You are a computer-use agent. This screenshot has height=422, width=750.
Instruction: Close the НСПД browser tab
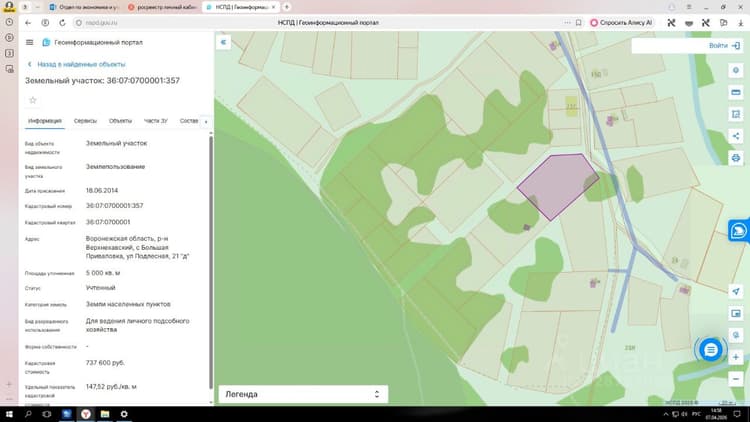tap(274, 7)
